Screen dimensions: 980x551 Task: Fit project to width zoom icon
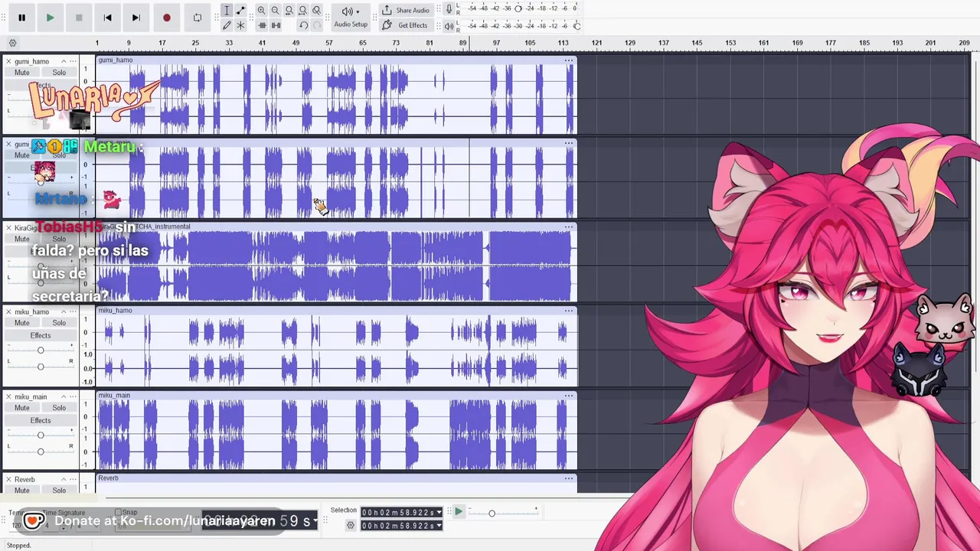(302, 11)
